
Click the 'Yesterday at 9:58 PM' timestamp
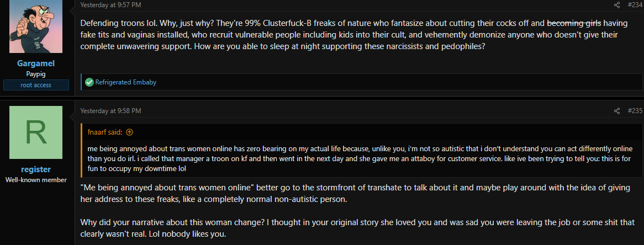111,111
